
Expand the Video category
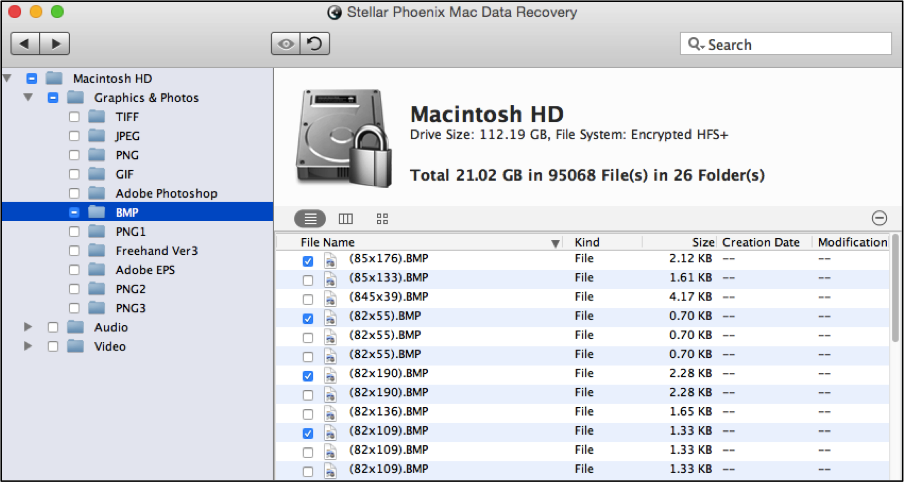click(x=28, y=347)
